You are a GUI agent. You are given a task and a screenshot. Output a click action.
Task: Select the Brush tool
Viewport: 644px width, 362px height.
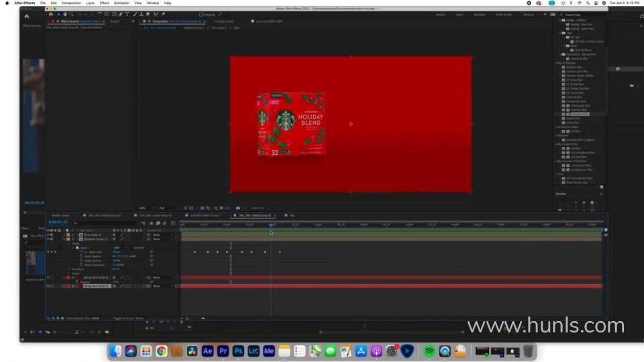[135, 14]
